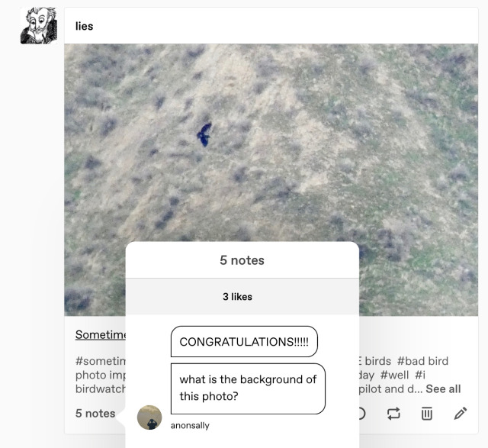Click the anonsally username

pyautogui.click(x=190, y=426)
